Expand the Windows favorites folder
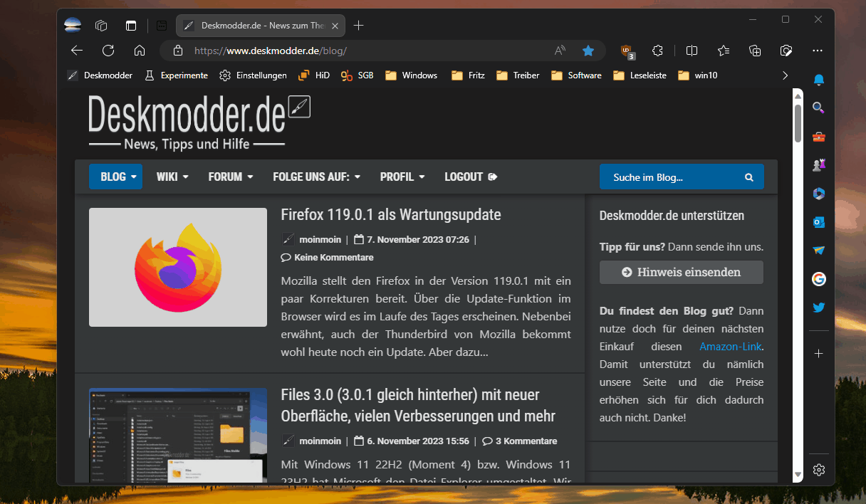Viewport: 866px width, 504px height. [x=411, y=75]
